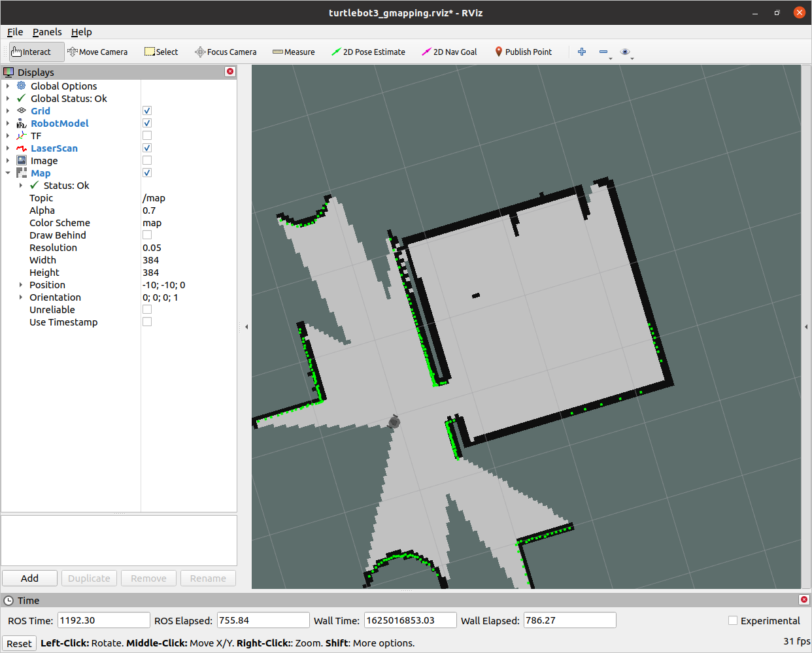
Task: Uncheck the LaserScan display checkbox
Action: pos(147,148)
